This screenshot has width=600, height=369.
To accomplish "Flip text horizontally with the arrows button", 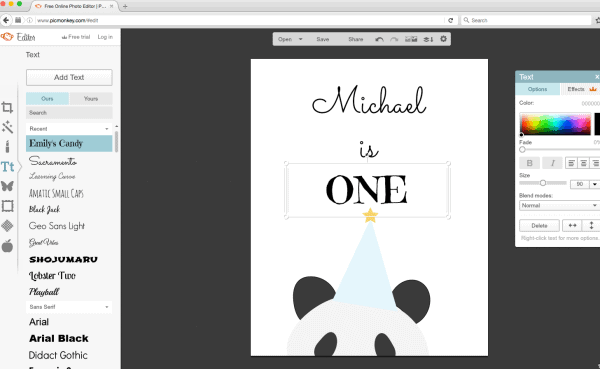I will pyautogui.click(x=572, y=225).
